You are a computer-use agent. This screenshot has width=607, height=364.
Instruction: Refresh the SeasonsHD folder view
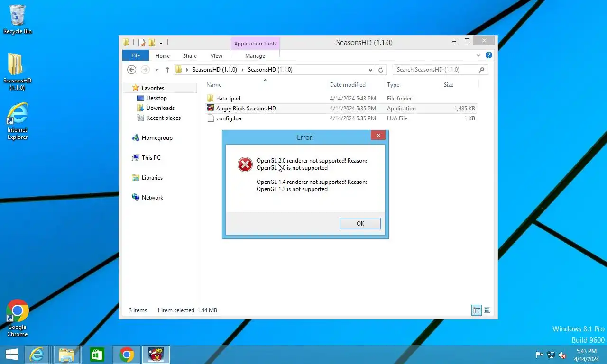380,70
